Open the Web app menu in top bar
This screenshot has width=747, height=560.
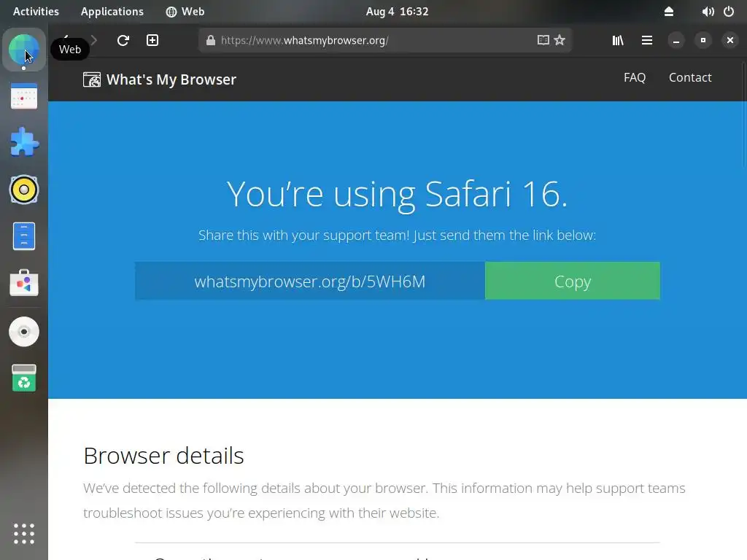point(185,12)
